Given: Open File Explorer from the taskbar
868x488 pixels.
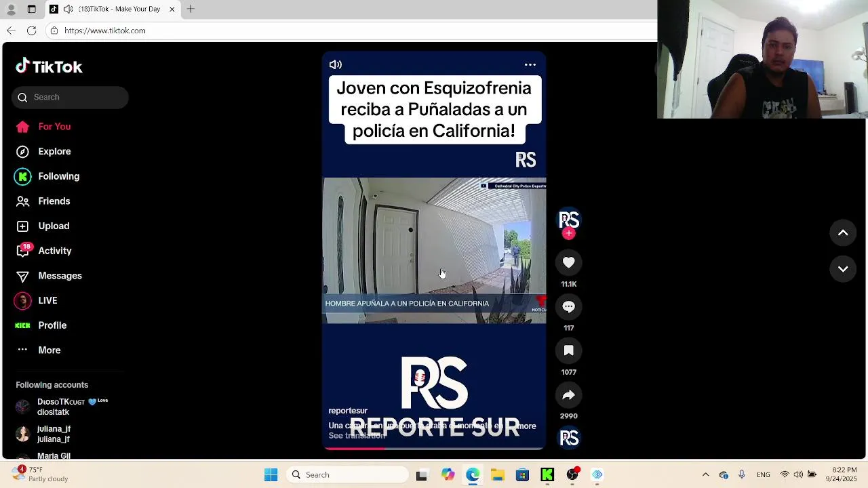Looking at the screenshot, I should coord(498,475).
